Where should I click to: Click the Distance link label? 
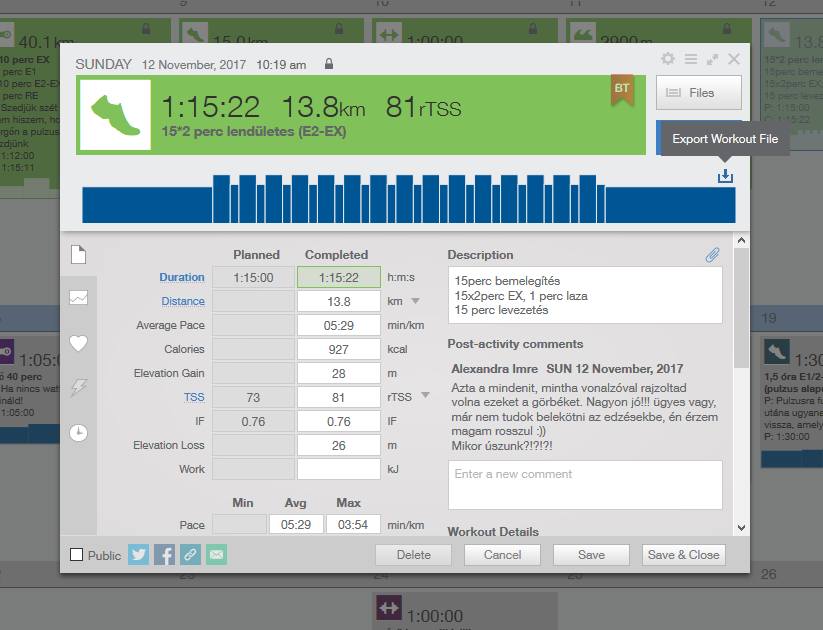point(183,301)
